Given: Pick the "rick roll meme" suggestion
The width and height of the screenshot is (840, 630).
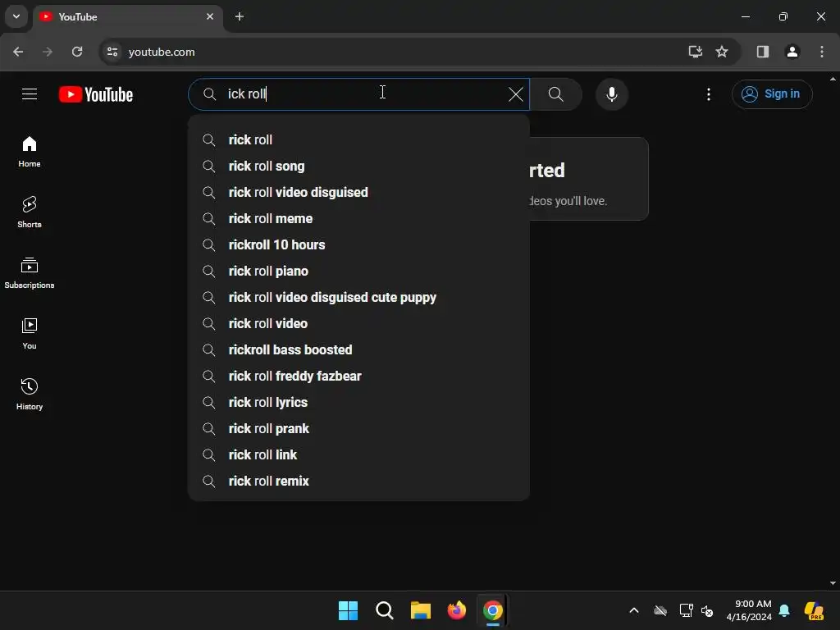Looking at the screenshot, I should pyautogui.click(x=358, y=218).
